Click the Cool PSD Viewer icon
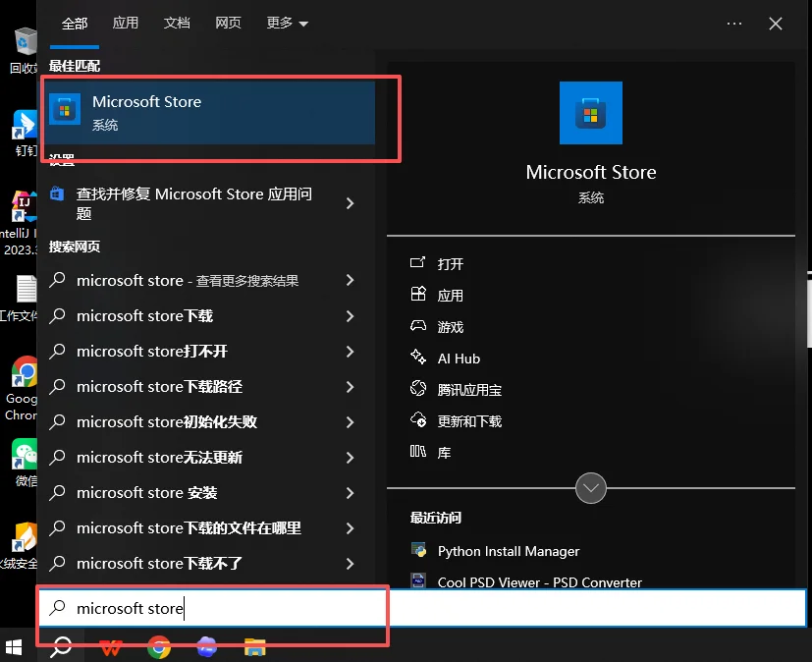The image size is (812, 662). pos(418,580)
